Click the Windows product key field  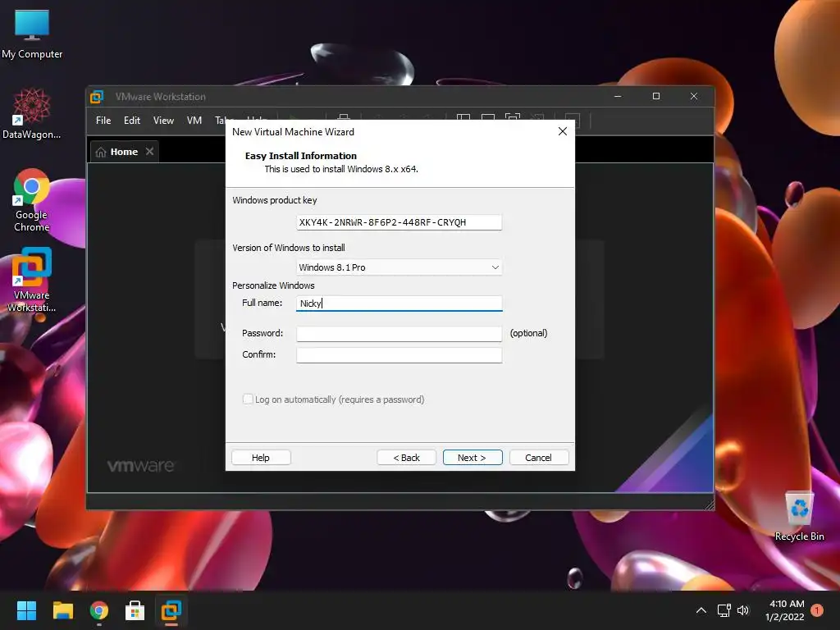coord(399,222)
